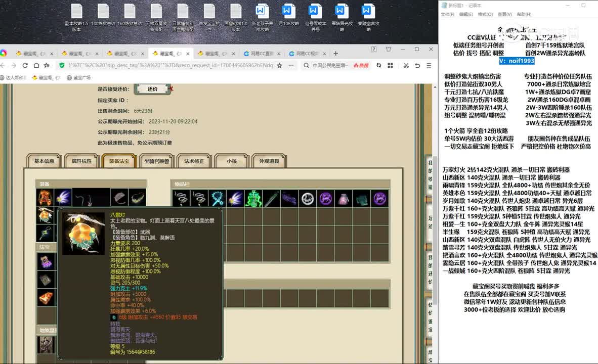Click feather fan item in inventory
The width and height of the screenshot is (598, 364).
[235, 199]
